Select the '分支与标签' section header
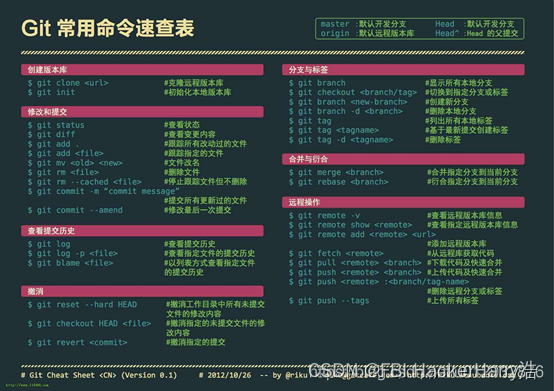This screenshot has width=554, height=391. coord(403,70)
